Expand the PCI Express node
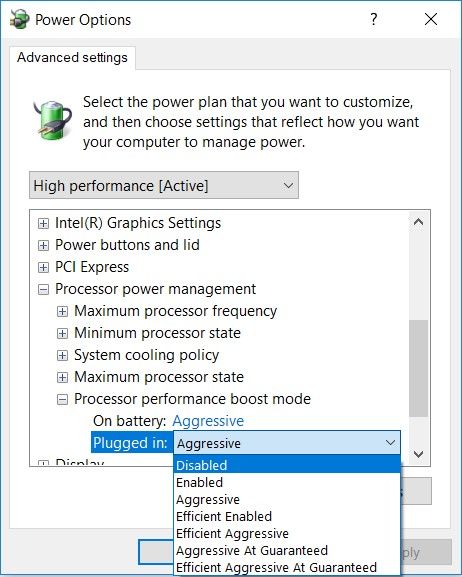Image resolution: width=462 pixels, height=577 pixels. click(x=43, y=268)
